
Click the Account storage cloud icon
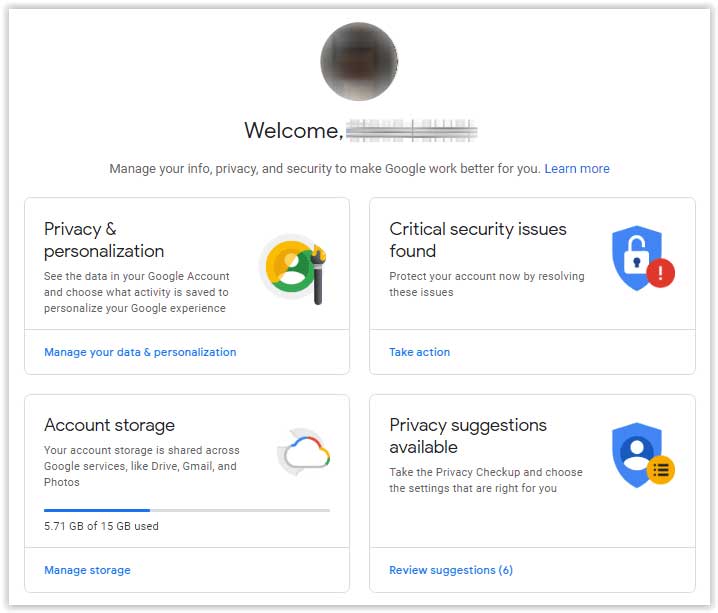click(303, 452)
